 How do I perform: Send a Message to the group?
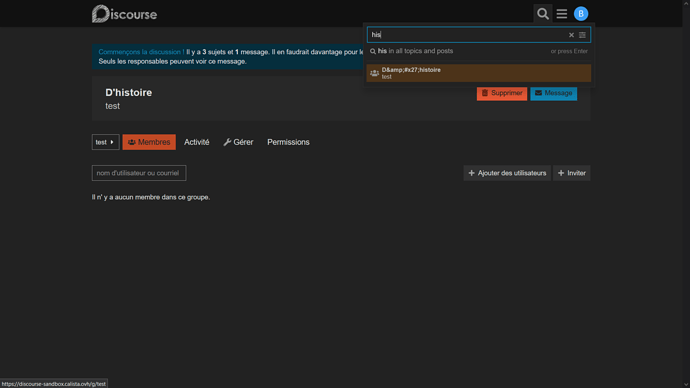[x=553, y=93]
